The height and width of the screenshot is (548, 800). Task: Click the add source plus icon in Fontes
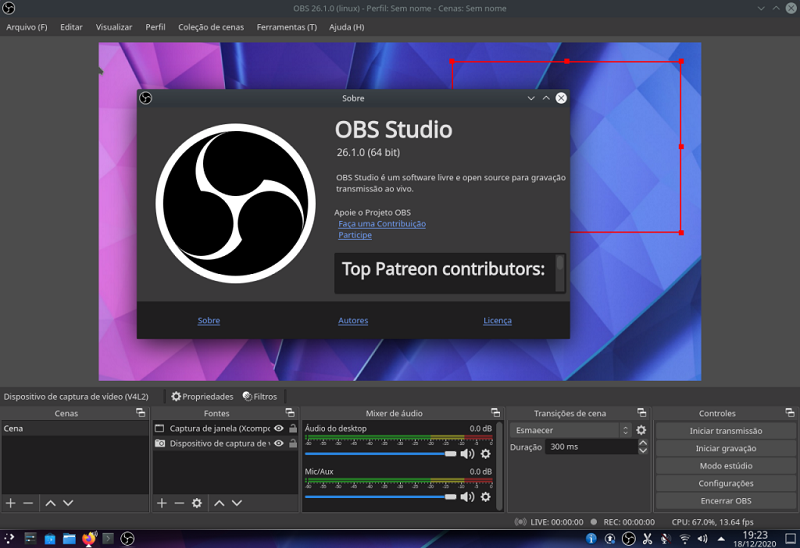[162, 503]
